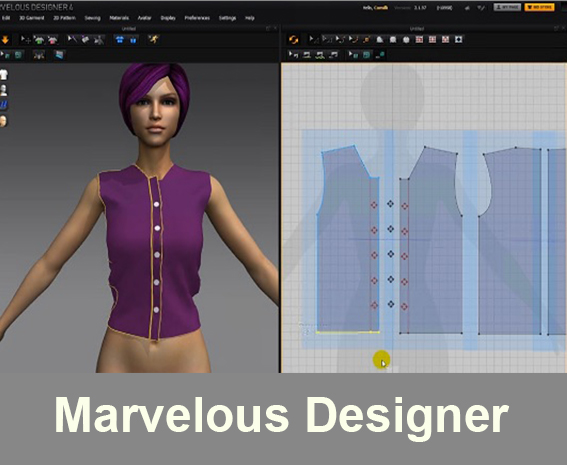
Task: Click the green shirt icon in 3D toolbar
Action: 39,40
